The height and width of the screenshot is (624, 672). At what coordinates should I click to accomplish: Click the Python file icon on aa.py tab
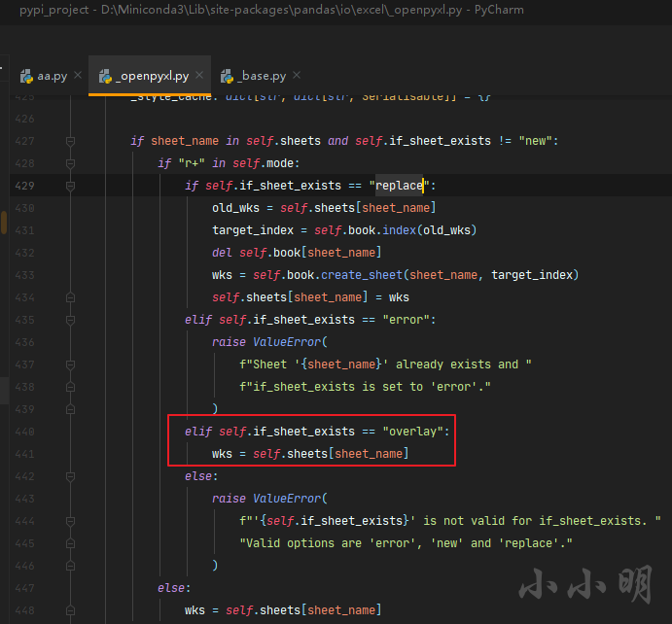[x=26, y=76]
